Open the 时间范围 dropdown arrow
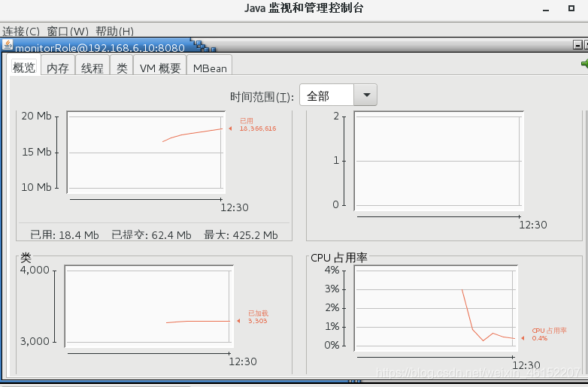 pyautogui.click(x=365, y=95)
